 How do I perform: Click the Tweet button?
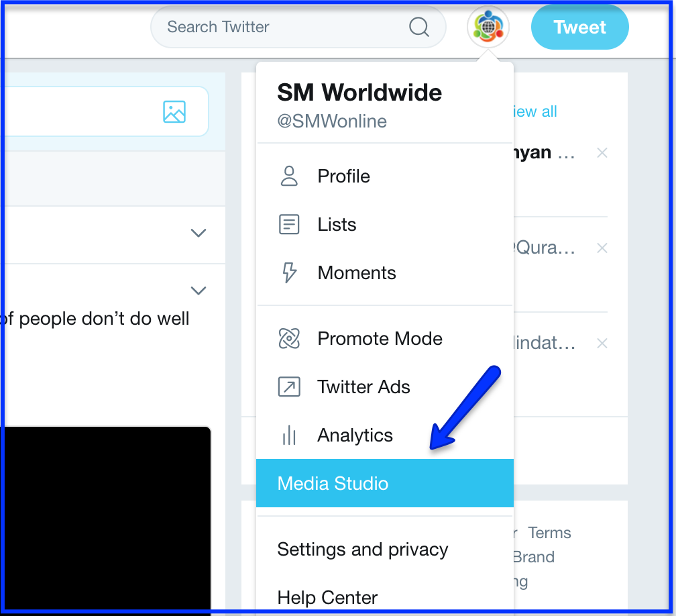580,27
